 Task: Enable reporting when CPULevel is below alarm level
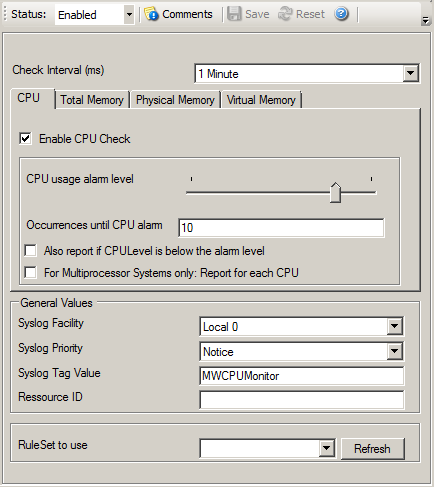[31, 251]
